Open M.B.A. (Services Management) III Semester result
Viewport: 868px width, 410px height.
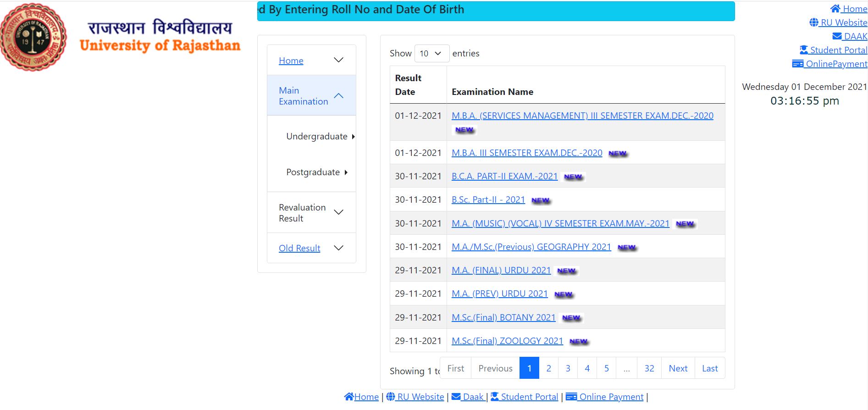tap(582, 116)
